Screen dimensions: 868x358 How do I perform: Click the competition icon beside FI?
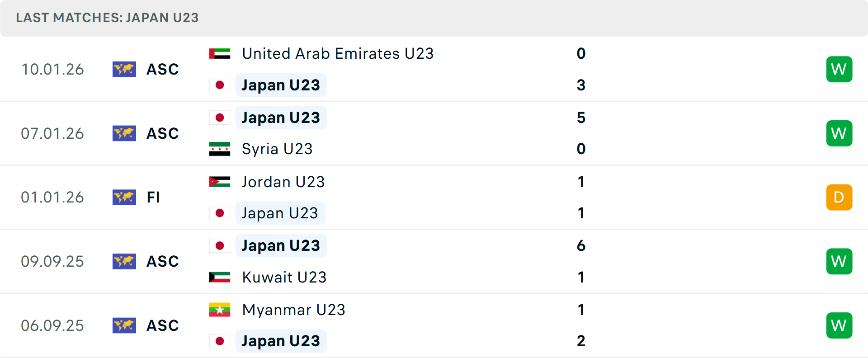(x=124, y=197)
